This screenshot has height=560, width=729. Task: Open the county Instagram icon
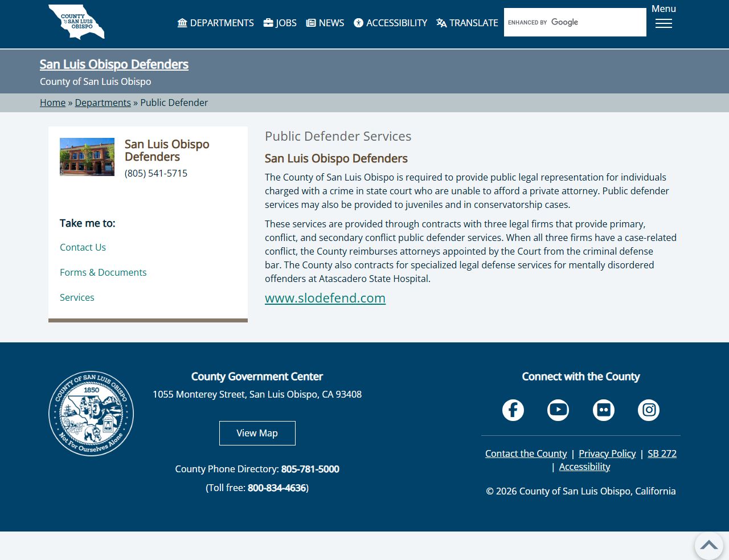click(649, 410)
